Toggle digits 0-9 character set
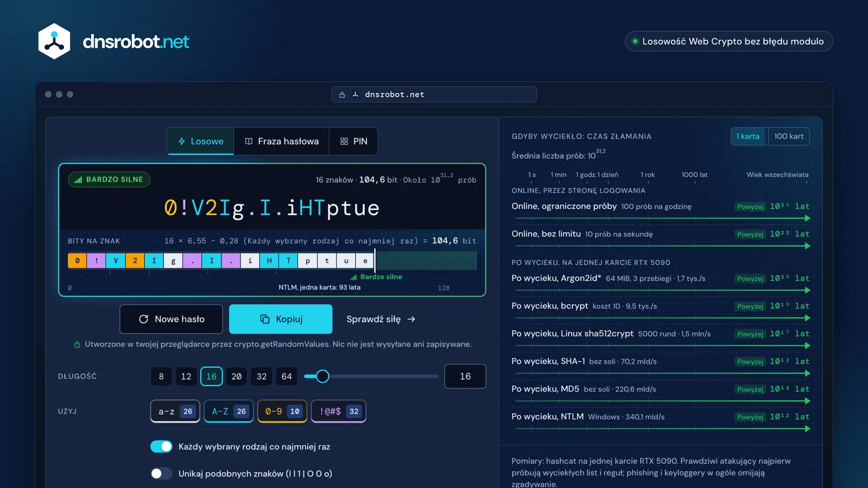The width and height of the screenshot is (868, 488). pyautogui.click(x=282, y=411)
